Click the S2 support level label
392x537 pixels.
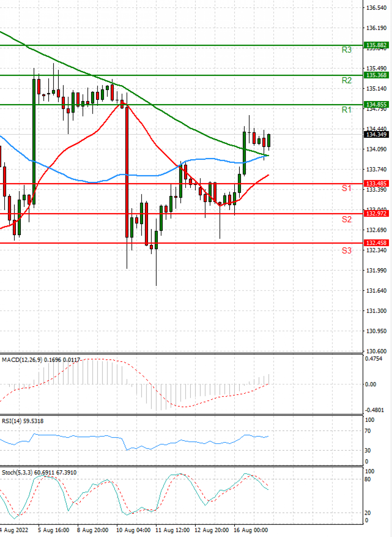pos(346,219)
